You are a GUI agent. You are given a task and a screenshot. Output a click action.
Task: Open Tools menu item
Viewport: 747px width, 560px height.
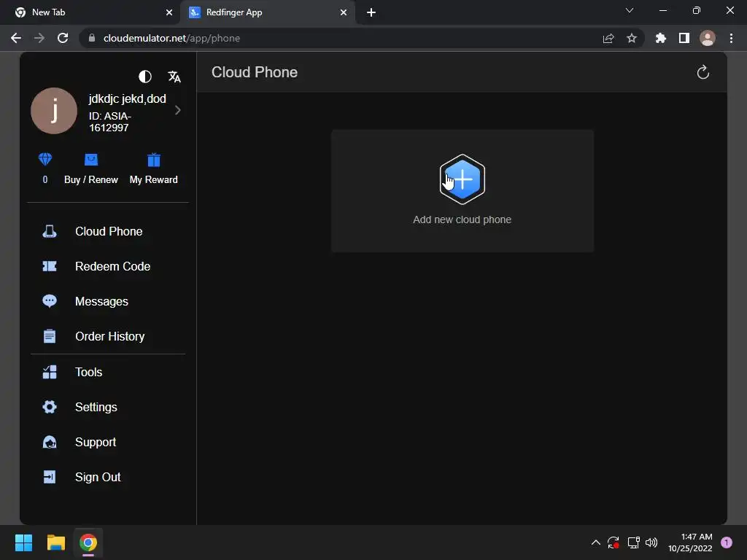(88, 372)
